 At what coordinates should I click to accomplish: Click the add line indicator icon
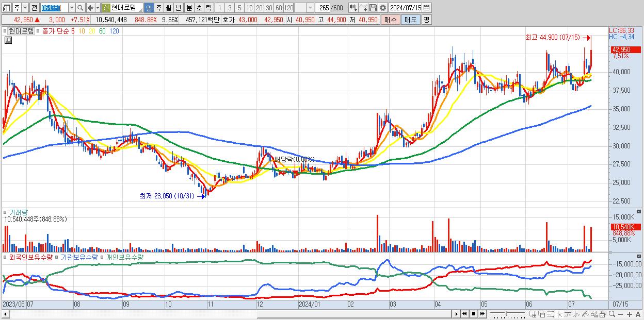click(x=363, y=8)
